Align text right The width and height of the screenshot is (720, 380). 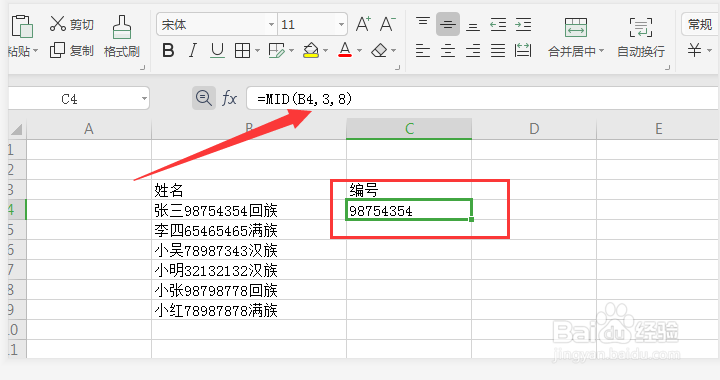click(x=473, y=50)
